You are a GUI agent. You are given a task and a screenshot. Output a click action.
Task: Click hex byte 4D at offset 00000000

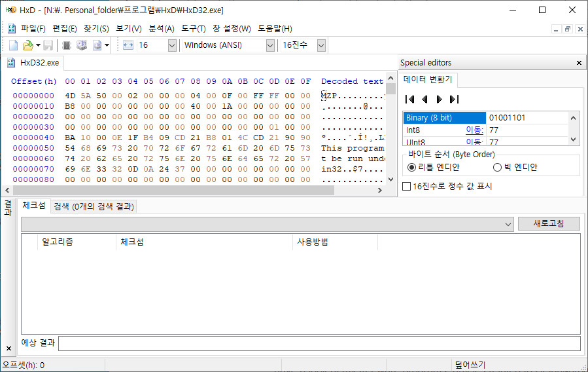point(70,96)
